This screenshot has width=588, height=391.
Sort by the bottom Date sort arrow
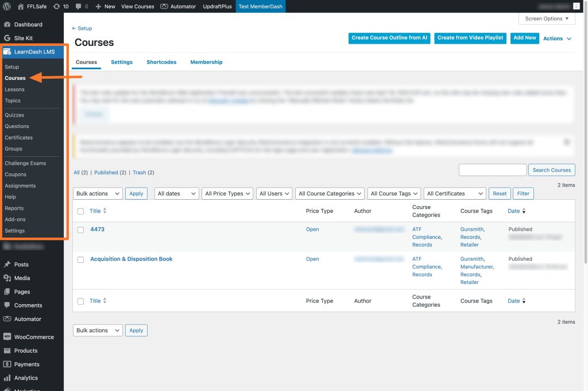pyautogui.click(x=524, y=301)
